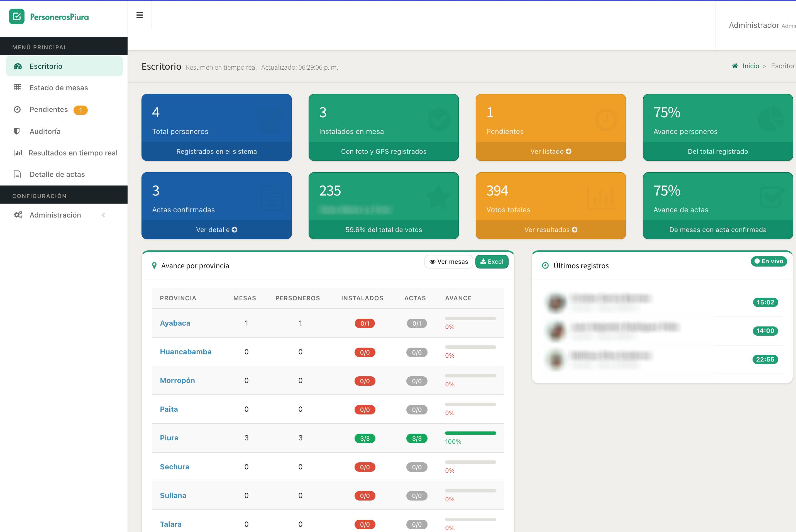Click Ver listado on Pendientes card
This screenshot has height=532, width=796.
tap(551, 151)
